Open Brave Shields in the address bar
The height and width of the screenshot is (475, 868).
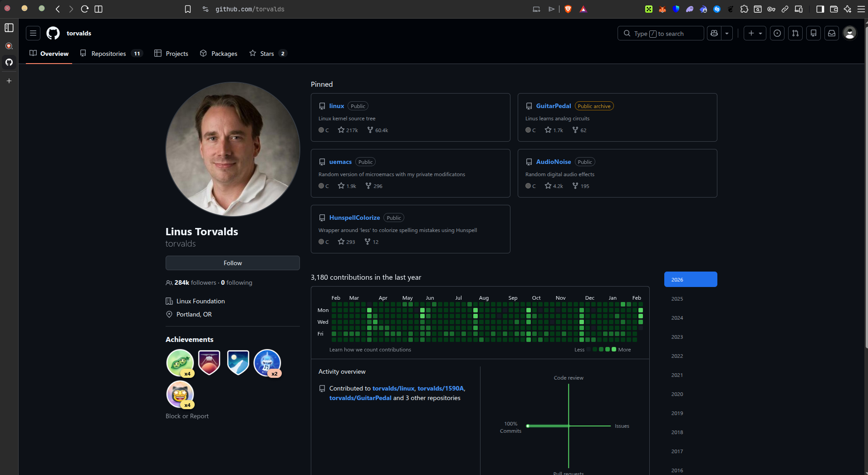coord(569,9)
